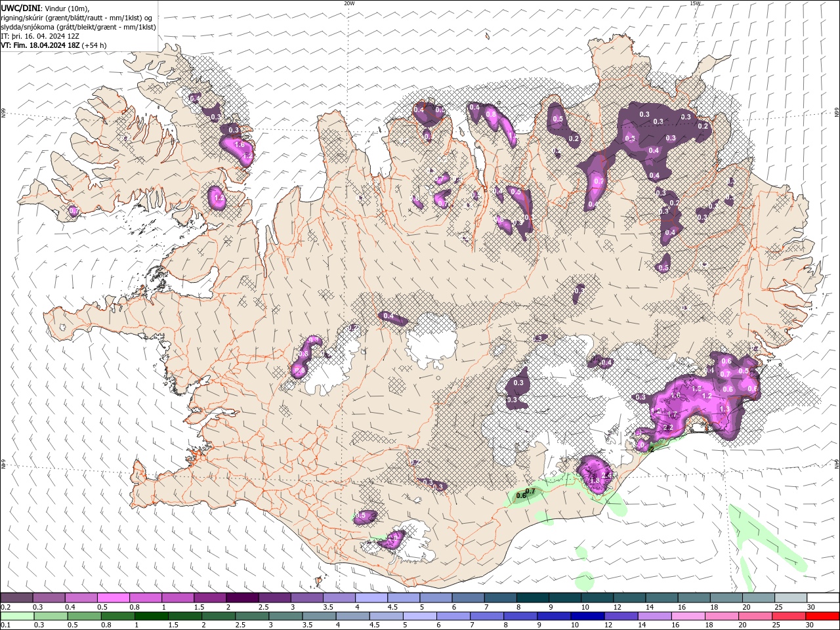The image size is (840, 630).
Task: Click lower legend row swatch between 14 and 16
Action: 654,616
